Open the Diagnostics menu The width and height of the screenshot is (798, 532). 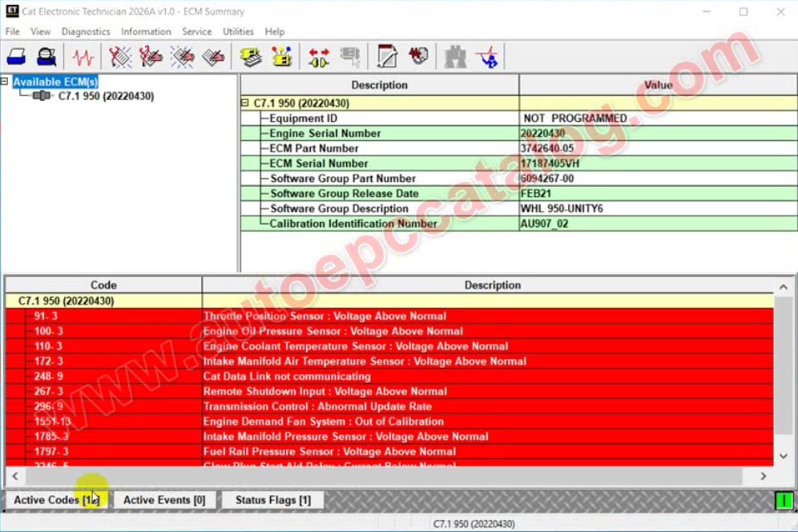[x=86, y=31]
